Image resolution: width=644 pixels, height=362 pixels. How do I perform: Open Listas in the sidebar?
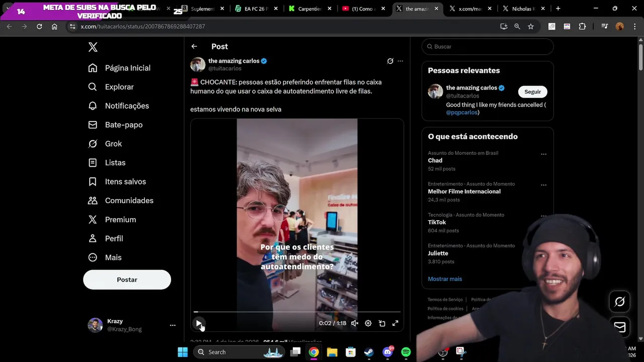click(107, 163)
